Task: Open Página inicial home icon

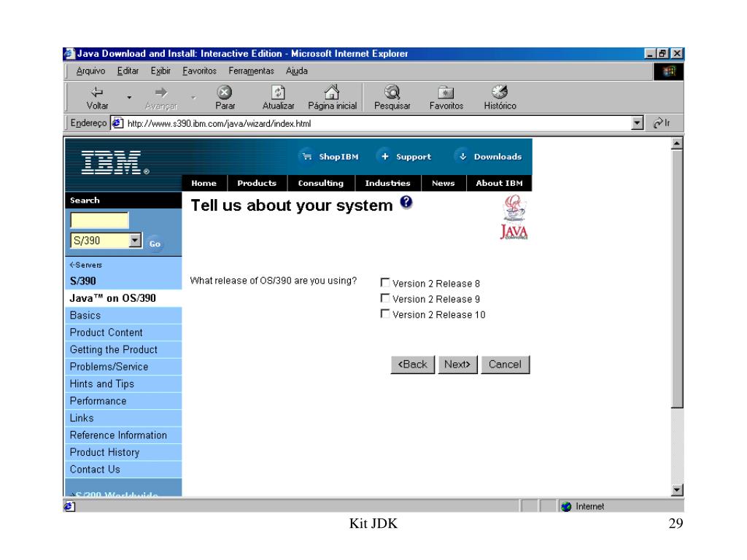Action: coord(332,91)
